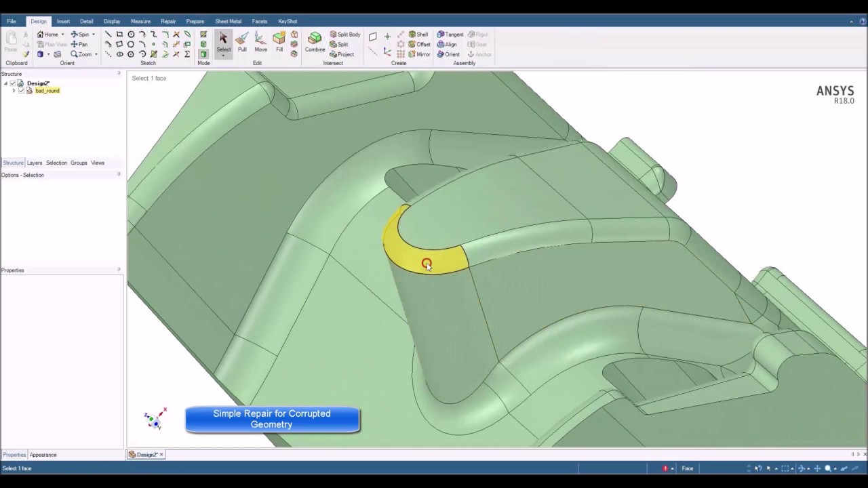Toggle Design2 visibility checkbox
The image size is (868, 488).
point(12,83)
